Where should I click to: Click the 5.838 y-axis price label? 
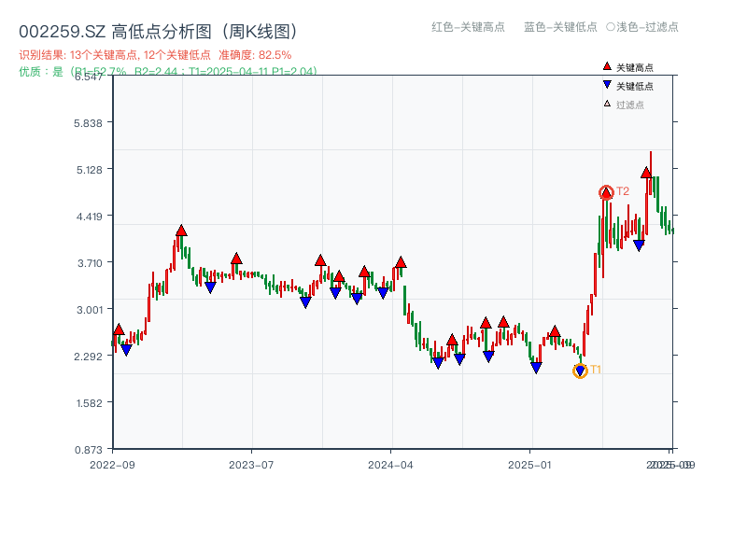point(88,123)
